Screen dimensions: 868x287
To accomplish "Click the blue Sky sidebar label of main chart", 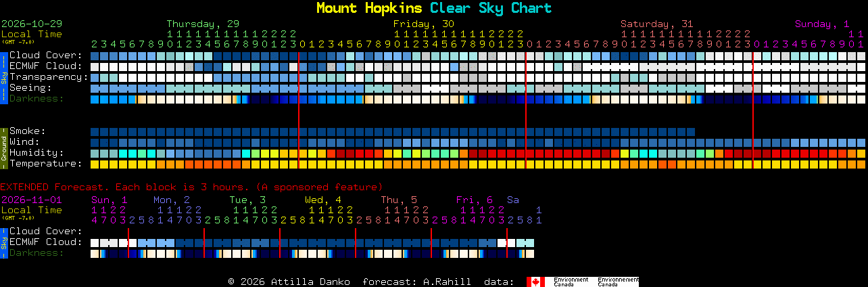I will click(4, 76).
